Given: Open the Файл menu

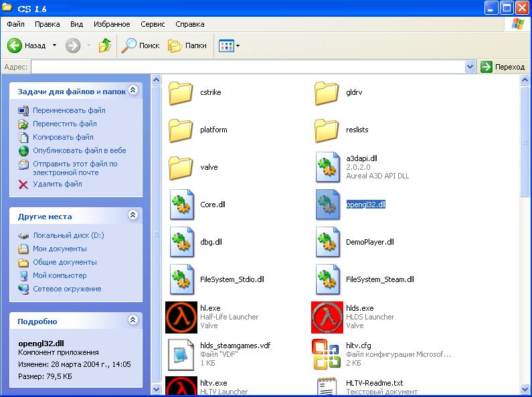Looking at the screenshot, I should coord(15,24).
